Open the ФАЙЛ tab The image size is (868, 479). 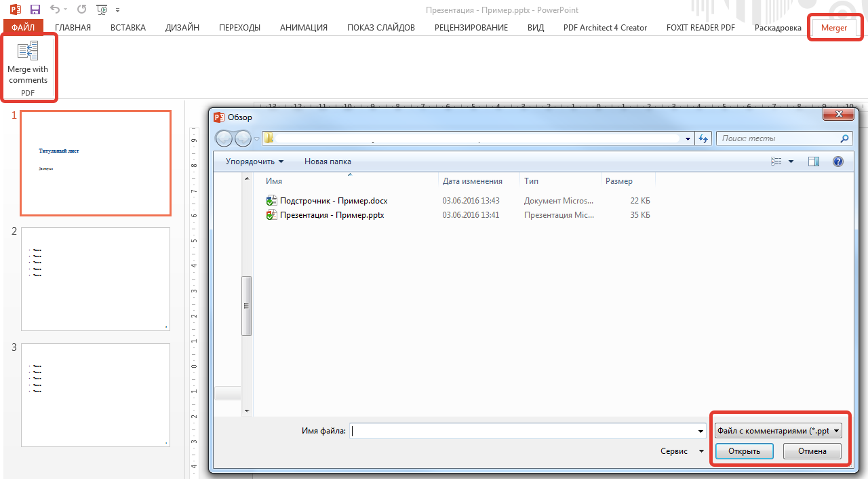[23, 28]
